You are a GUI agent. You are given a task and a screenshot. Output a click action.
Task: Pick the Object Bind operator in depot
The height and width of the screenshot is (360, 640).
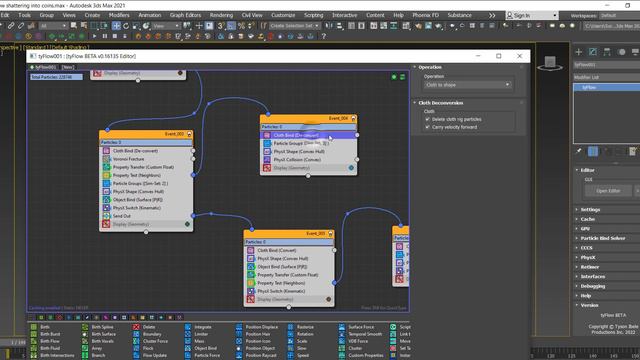pos(201,348)
